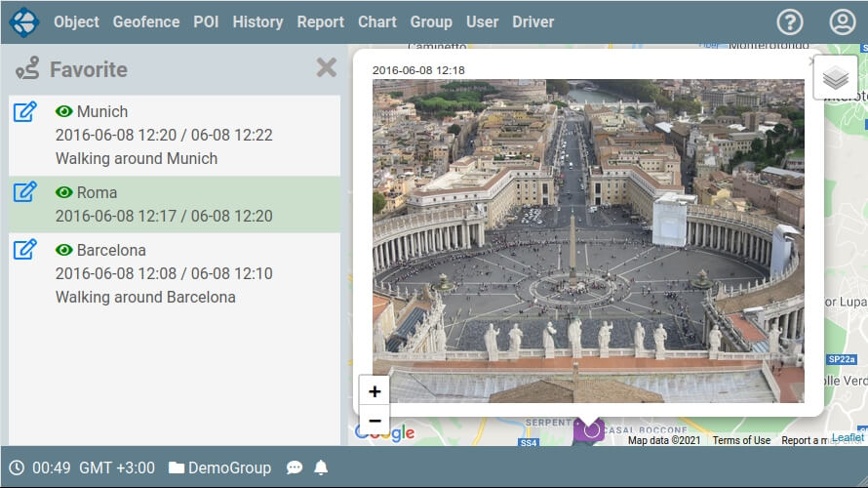Click the app logo icon
868x488 pixels.
pyautogui.click(x=23, y=21)
